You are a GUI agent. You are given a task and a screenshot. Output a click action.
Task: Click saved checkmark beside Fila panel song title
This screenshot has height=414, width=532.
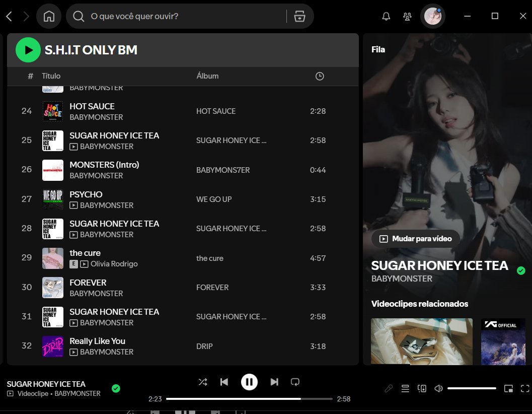click(x=521, y=270)
